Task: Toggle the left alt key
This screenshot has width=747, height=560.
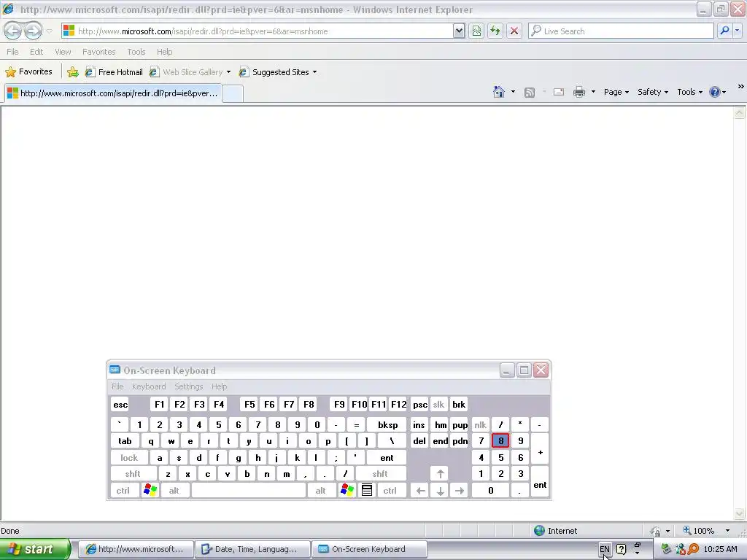Action: (174, 491)
